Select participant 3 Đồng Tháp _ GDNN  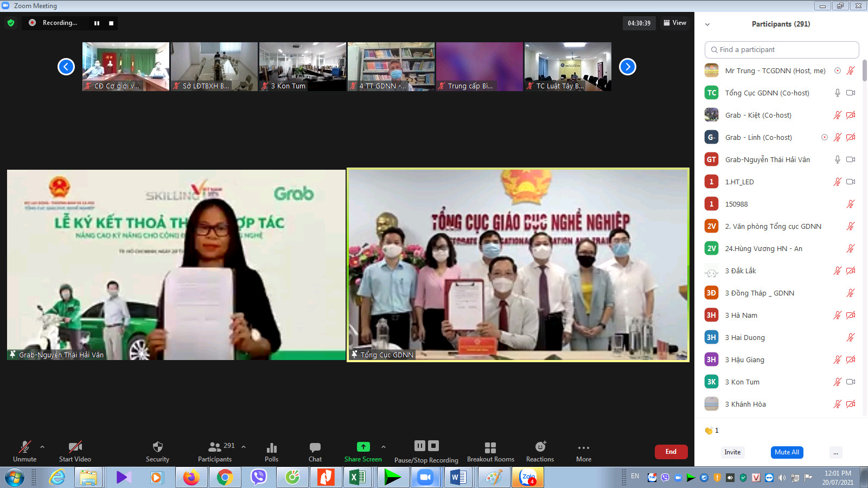point(780,293)
